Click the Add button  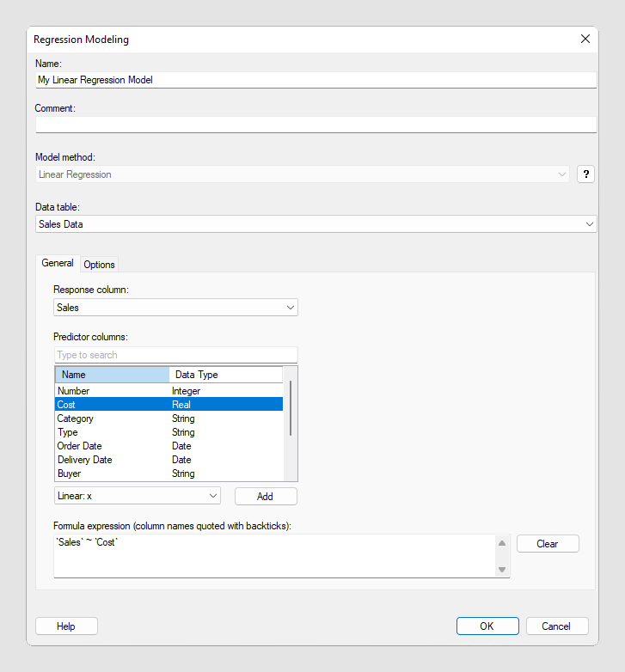pyautogui.click(x=266, y=497)
